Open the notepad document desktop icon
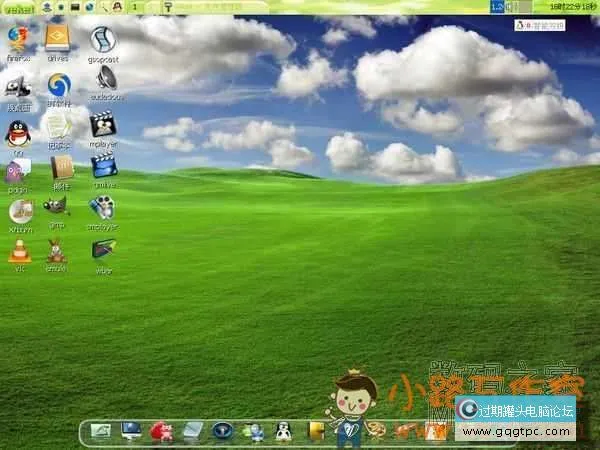The width and height of the screenshot is (600, 450). [x=59, y=127]
